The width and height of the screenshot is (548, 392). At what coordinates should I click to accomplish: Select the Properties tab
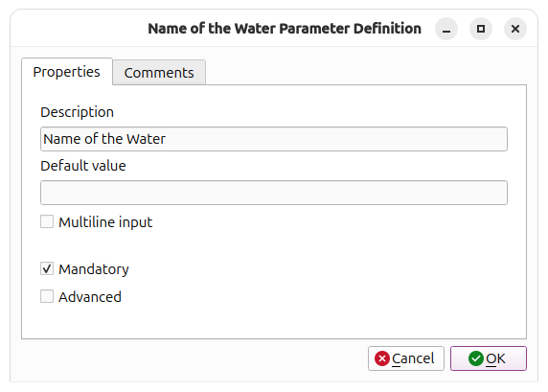(x=67, y=72)
